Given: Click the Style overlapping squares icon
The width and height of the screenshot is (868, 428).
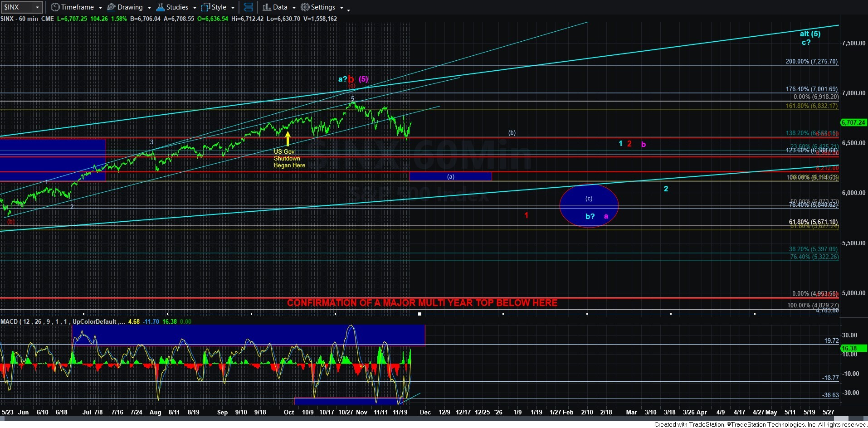Looking at the screenshot, I should coord(205,7).
